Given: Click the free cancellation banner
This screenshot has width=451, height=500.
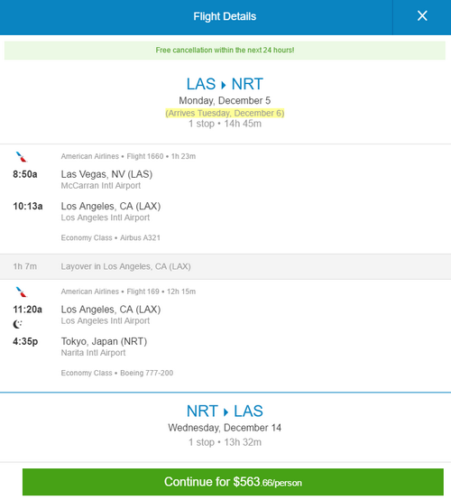Looking at the screenshot, I should (x=225, y=50).
